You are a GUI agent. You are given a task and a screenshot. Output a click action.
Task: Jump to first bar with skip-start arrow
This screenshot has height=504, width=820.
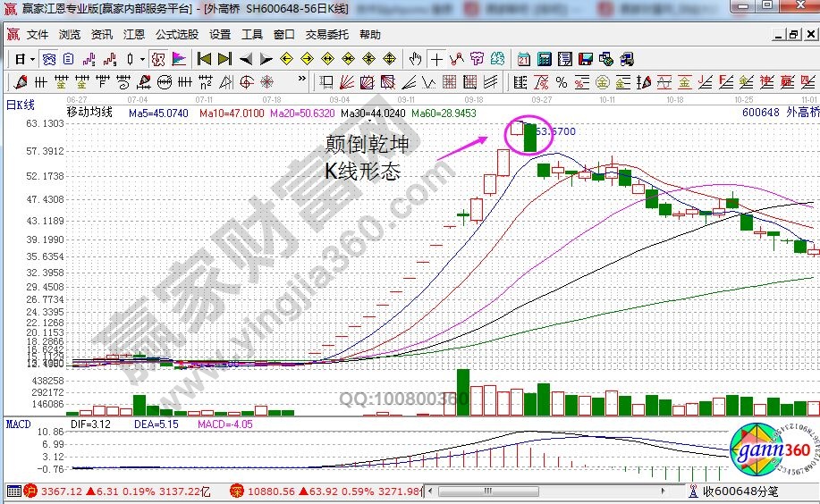(204, 59)
